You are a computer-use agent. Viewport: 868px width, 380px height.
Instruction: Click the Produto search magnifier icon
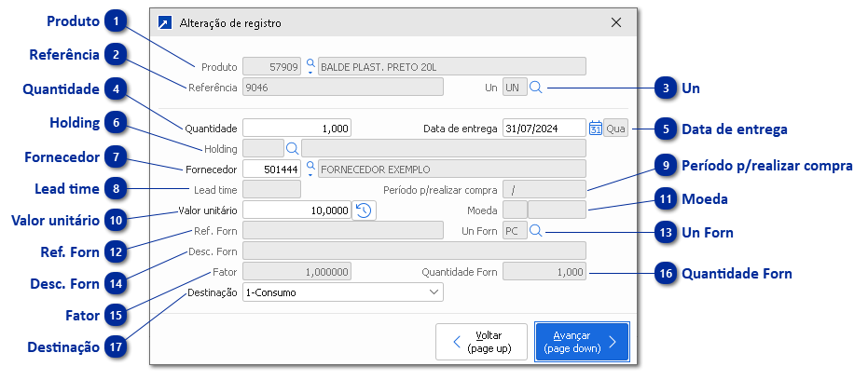(x=310, y=66)
